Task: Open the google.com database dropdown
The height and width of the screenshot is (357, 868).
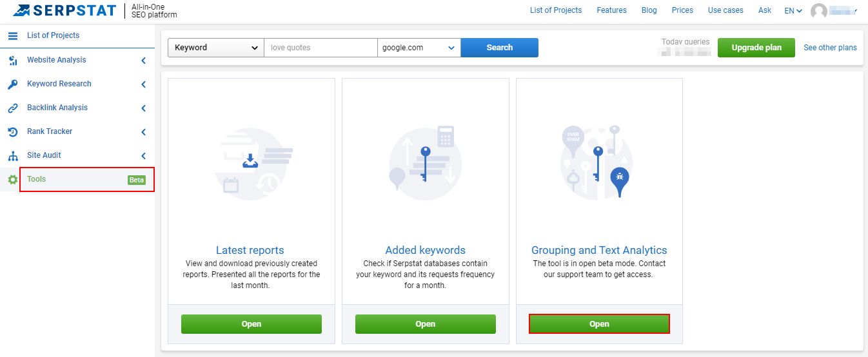Action: [419, 48]
